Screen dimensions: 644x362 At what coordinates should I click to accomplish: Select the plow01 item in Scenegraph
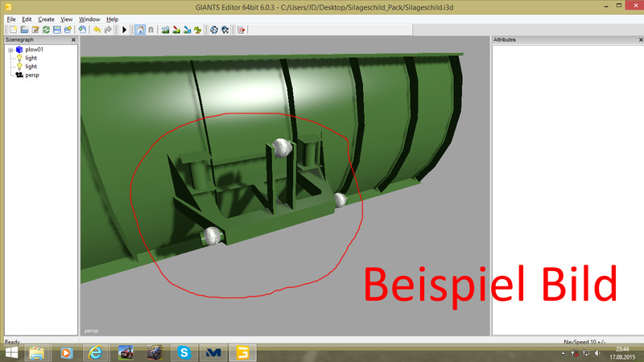[34, 50]
